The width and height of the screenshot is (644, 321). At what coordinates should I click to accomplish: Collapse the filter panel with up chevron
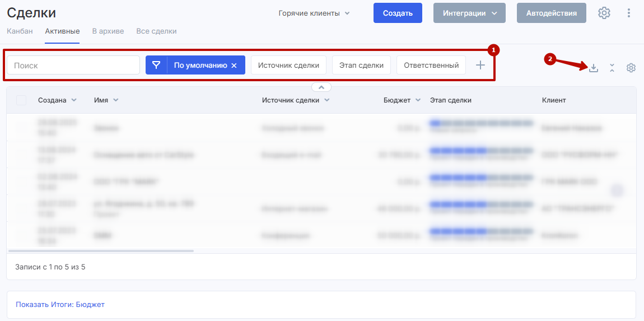click(321, 87)
